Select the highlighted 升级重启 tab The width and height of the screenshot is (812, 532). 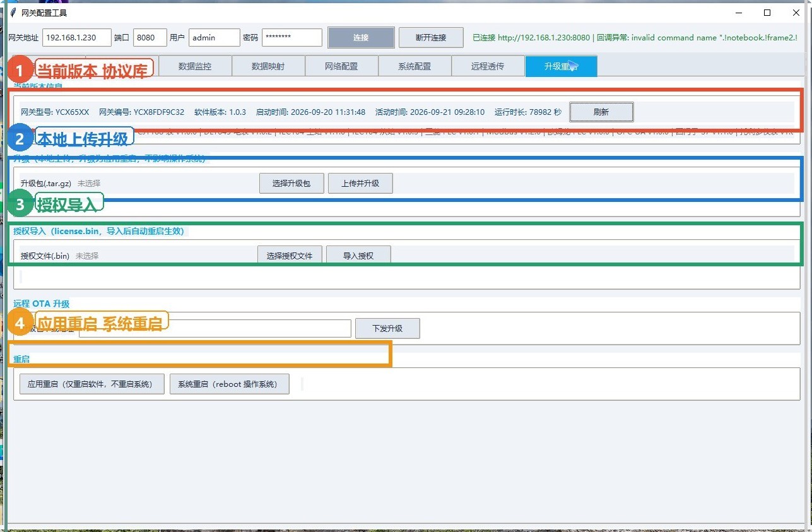click(561, 66)
